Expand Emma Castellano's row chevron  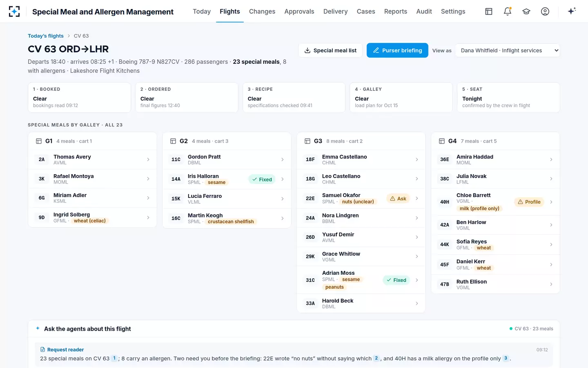(417, 159)
